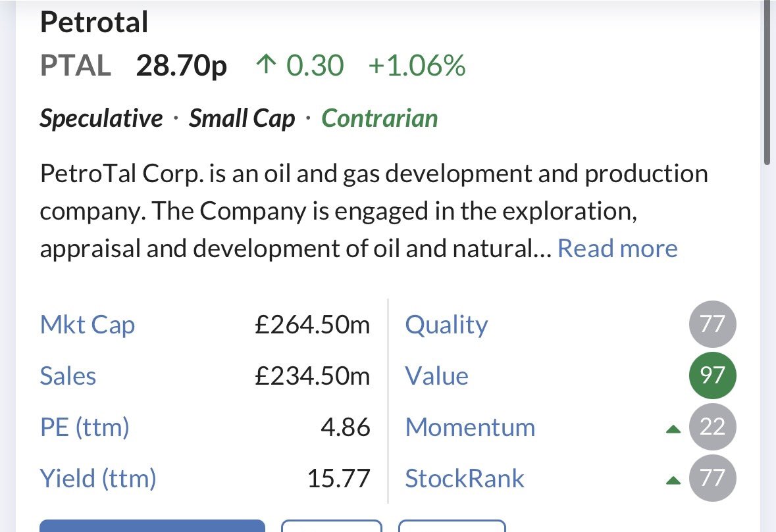
Task: Click the StockRank 77 badge
Action: [x=712, y=478]
